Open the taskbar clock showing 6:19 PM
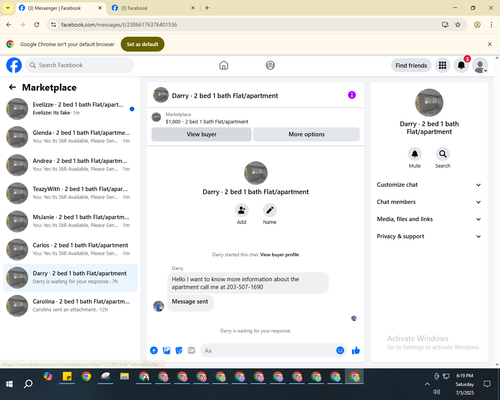The width and height of the screenshot is (500, 400). pyautogui.click(x=465, y=384)
